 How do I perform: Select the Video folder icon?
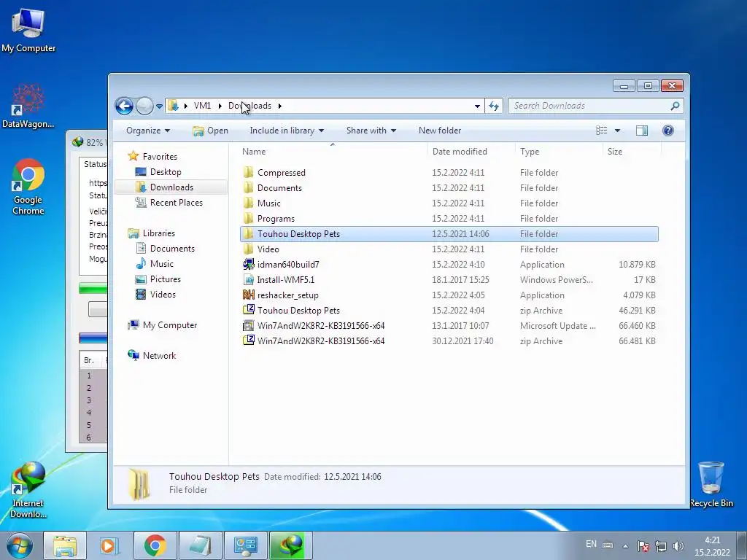(248, 249)
